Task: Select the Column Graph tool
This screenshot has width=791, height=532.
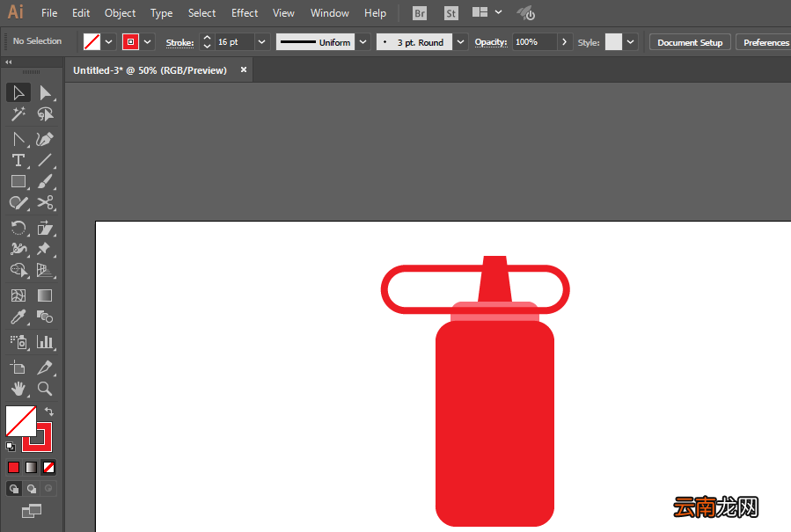Action: click(45, 342)
